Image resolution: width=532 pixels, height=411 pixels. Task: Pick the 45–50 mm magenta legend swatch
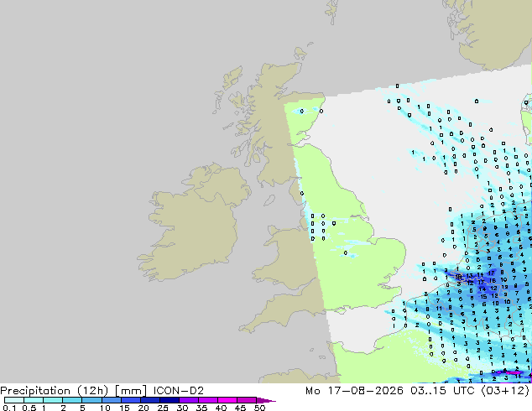coord(247,400)
